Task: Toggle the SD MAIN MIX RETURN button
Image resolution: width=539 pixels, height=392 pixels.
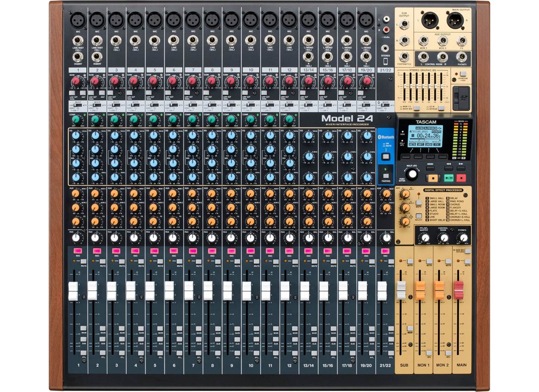Action: (467, 251)
